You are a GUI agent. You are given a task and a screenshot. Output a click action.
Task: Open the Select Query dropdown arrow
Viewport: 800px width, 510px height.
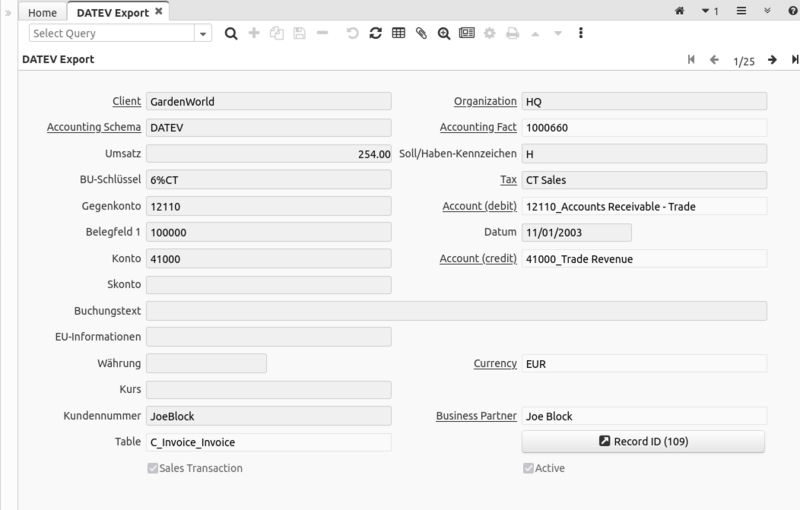tap(204, 33)
